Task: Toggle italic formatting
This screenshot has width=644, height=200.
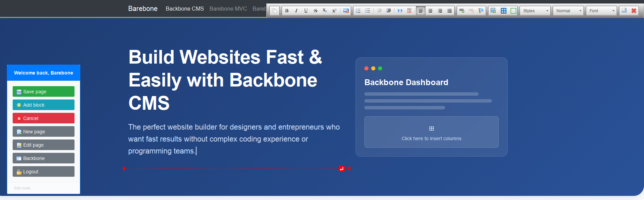Action: point(296,11)
